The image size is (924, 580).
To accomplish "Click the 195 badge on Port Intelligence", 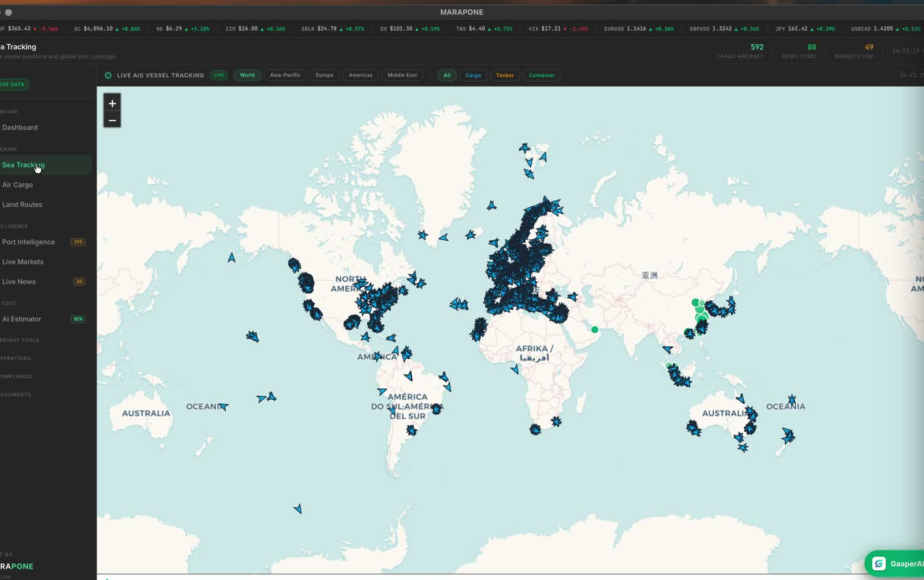I will point(78,242).
